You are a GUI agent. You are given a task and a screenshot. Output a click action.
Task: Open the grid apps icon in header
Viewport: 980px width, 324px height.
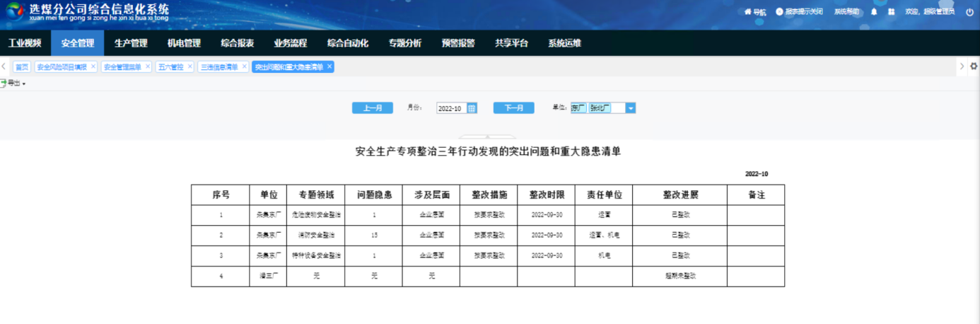pos(892,12)
